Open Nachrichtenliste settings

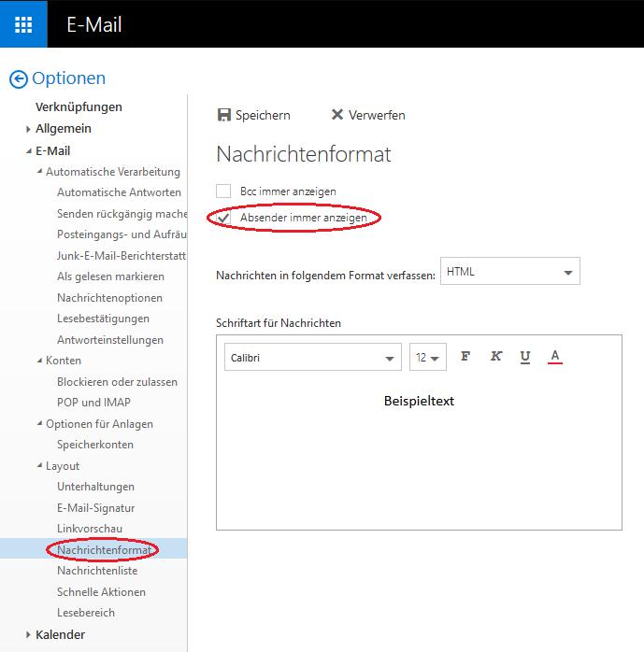(x=97, y=571)
